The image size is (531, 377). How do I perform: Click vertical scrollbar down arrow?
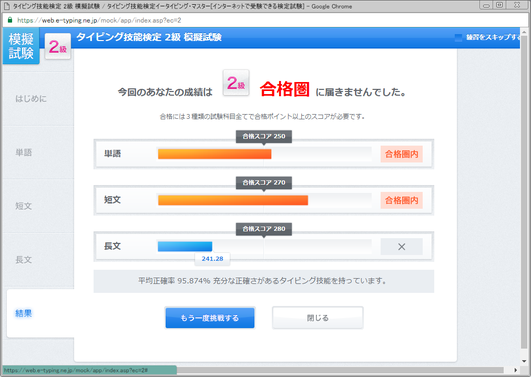click(x=524, y=361)
